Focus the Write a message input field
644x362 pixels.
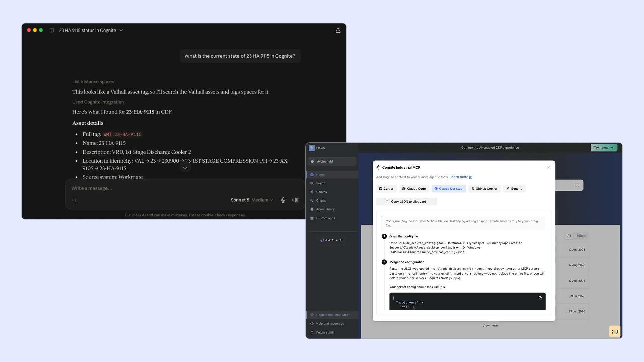[184, 188]
